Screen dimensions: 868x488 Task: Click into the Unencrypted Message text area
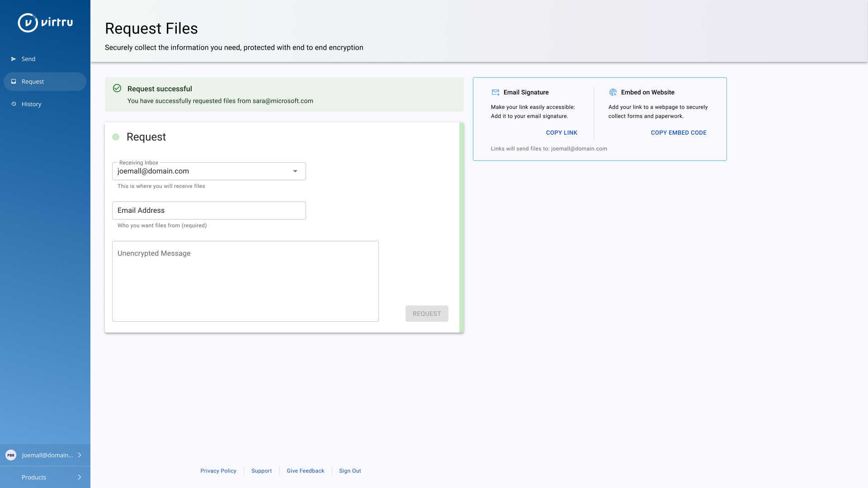(245, 281)
